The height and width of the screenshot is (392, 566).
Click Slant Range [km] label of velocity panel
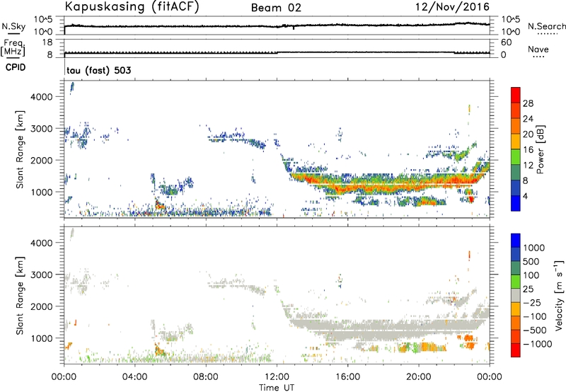click(x=20, y=296)
